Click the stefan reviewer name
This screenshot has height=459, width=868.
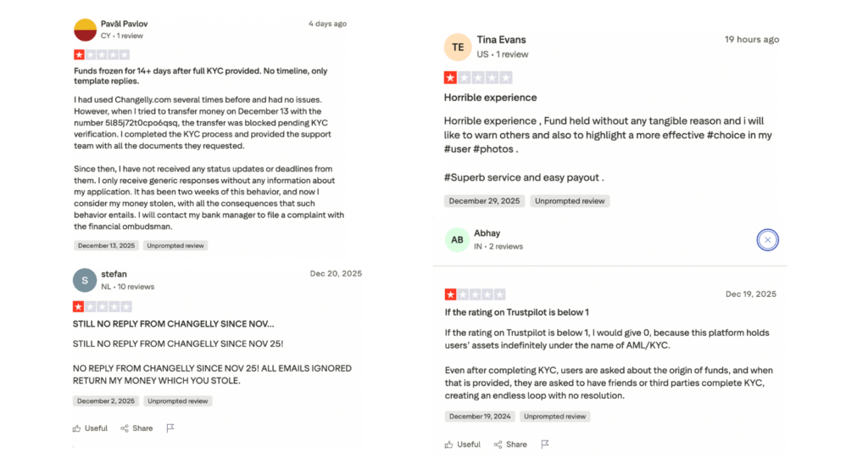click(114, 274)
